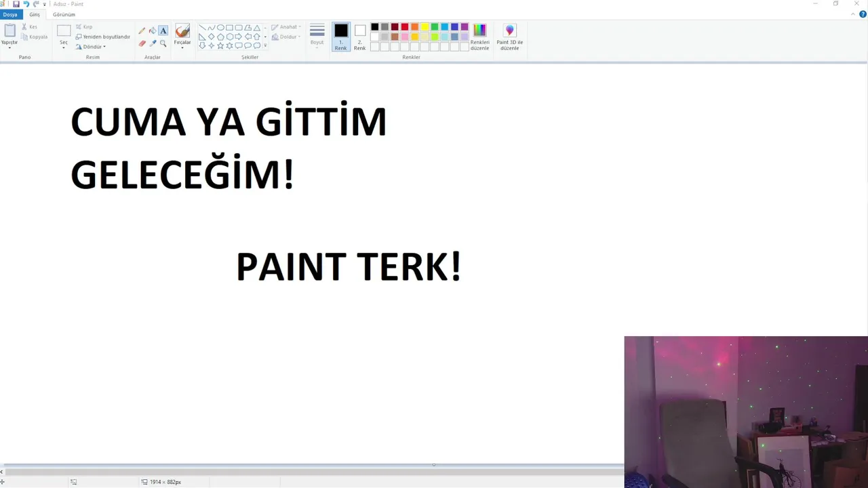The image size is (868, 488).
Task: Click the Kopyala copy command
Action: click(x=35, y=37)
